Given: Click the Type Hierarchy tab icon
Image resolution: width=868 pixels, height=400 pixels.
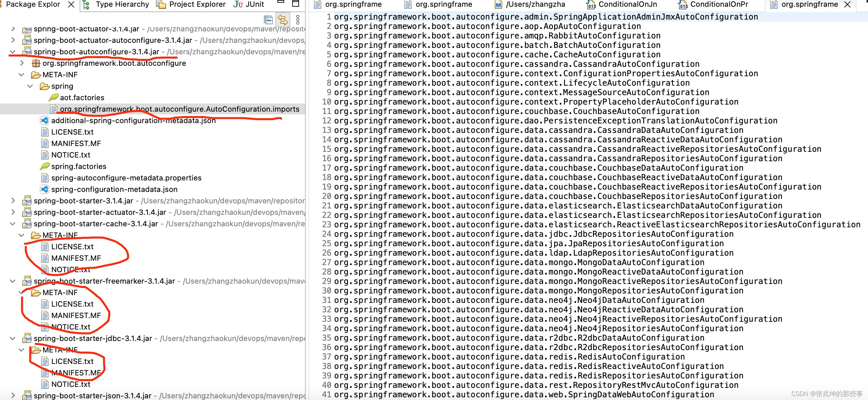Looking at the screenshot, I should point(86,4).
